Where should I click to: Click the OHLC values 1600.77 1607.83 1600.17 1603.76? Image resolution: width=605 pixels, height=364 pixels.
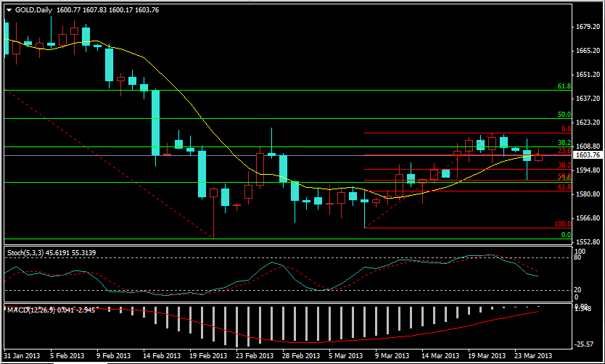point(107,10)
